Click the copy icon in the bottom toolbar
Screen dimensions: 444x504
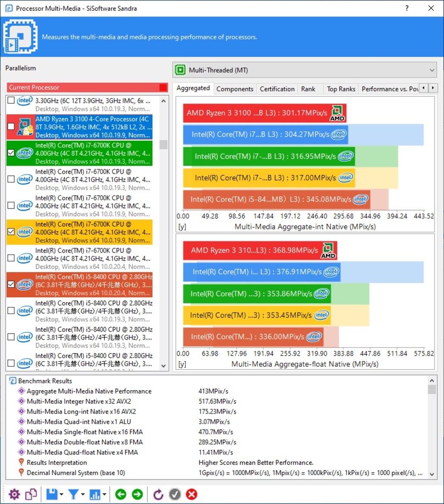[31, 495]
